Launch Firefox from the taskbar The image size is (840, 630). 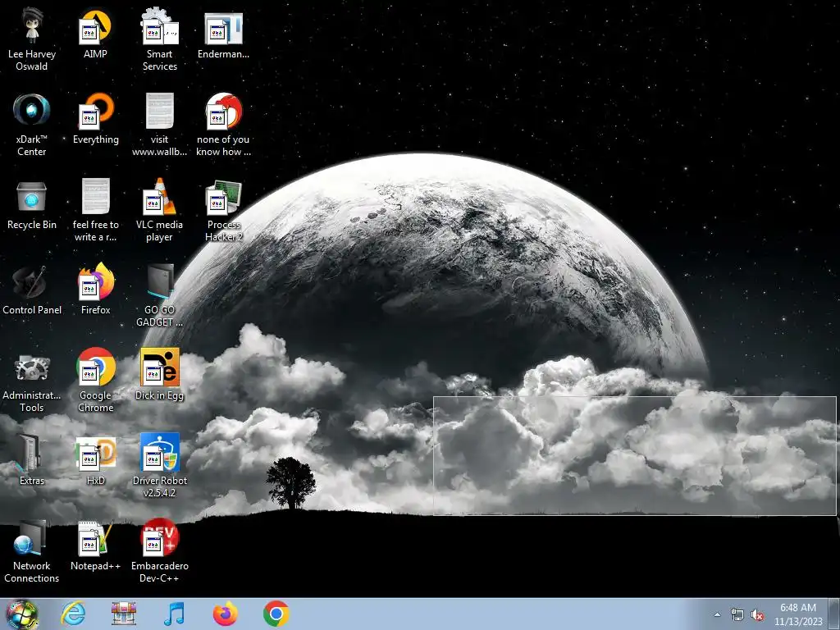tap(226, 614)
